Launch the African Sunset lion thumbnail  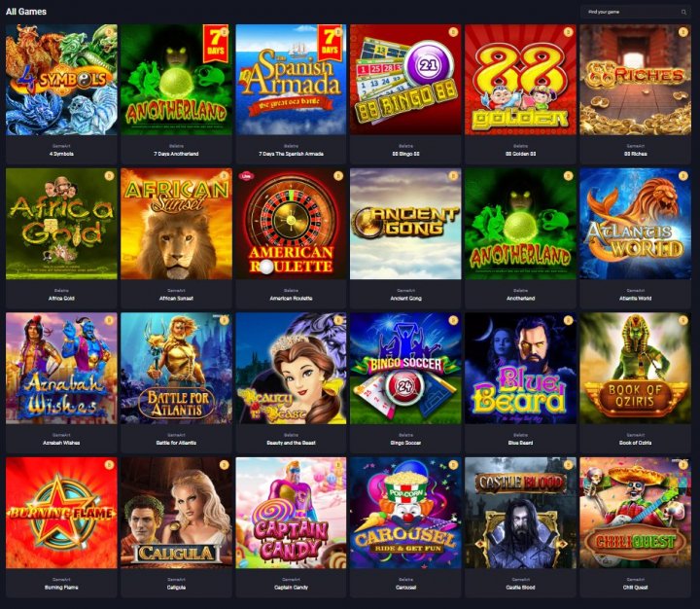[176, 224]
